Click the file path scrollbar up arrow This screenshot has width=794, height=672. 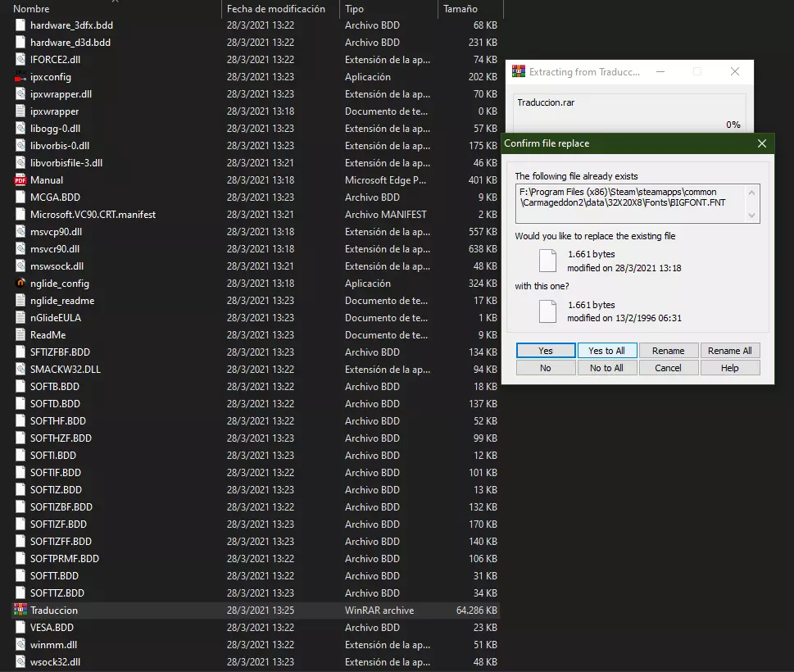pos(751,193)
